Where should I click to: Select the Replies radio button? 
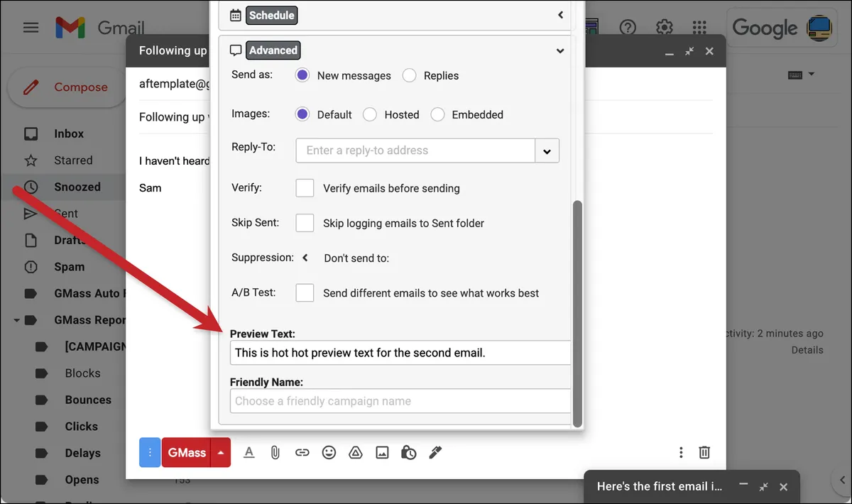pyautogui.click(x=409, y=75)
